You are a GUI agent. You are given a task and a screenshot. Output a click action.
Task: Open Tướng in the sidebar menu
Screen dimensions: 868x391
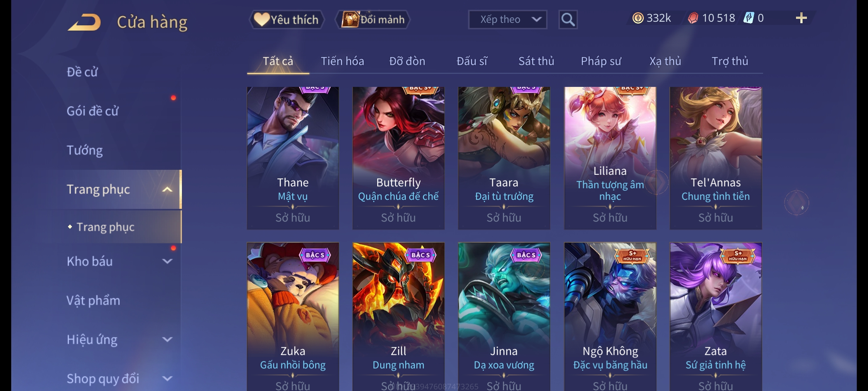[85, 150]
